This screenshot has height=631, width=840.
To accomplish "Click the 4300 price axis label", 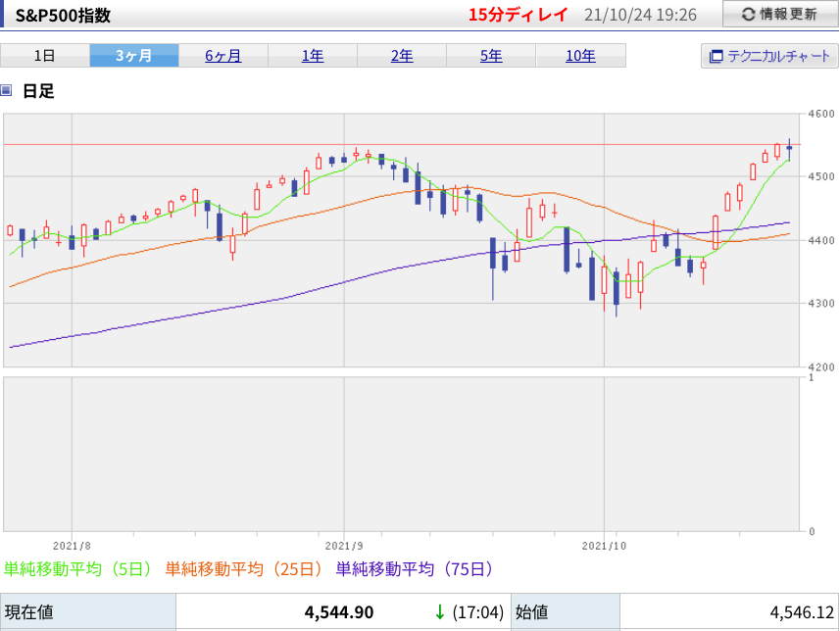I will (821, 303).
